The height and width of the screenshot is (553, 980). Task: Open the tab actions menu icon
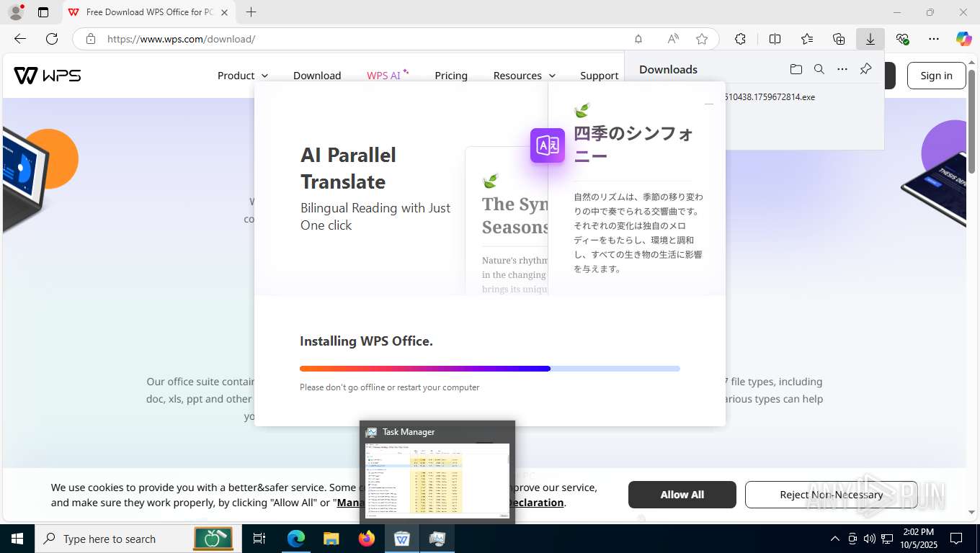(x=43, y=12)
